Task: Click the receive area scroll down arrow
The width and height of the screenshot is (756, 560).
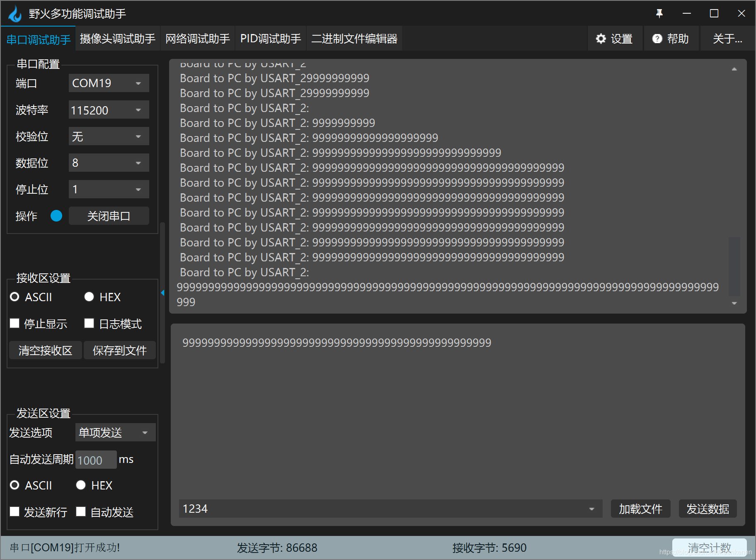Action: click(734, 303)
